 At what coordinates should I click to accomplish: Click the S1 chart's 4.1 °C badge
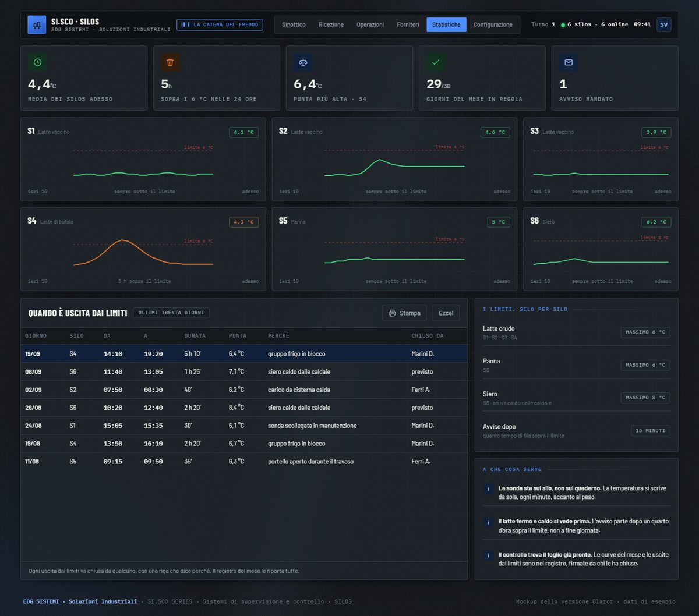(243, 132)
